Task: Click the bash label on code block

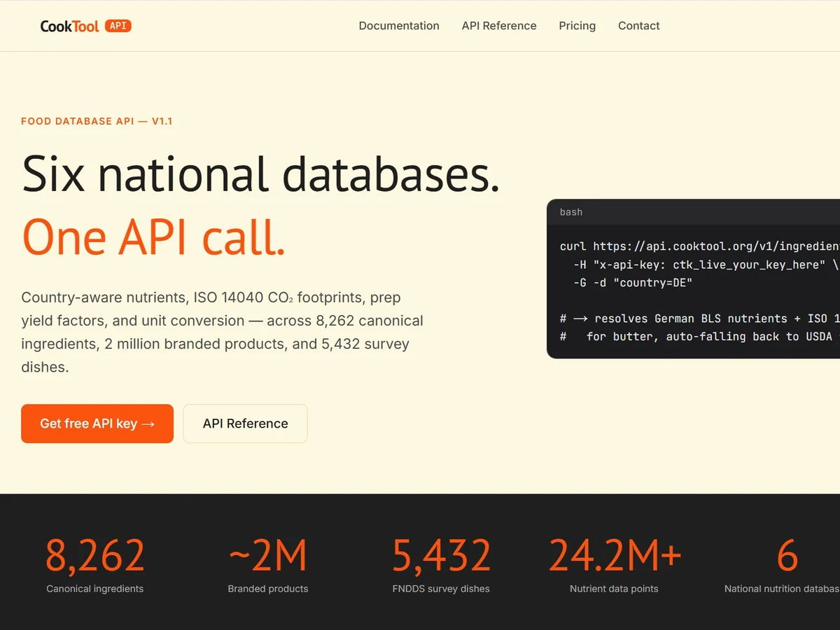Action: [571, 212]
